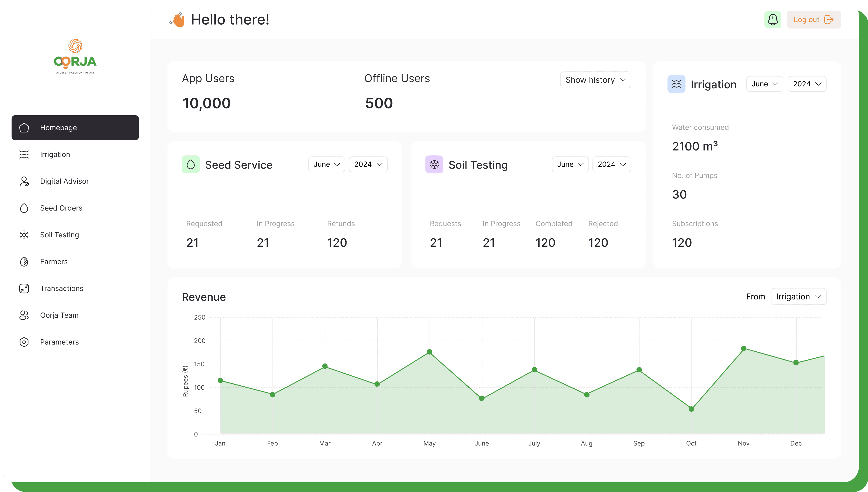868x492 pixels.
Task: Click the waving hand emoji icon
Action: [177, 20]
